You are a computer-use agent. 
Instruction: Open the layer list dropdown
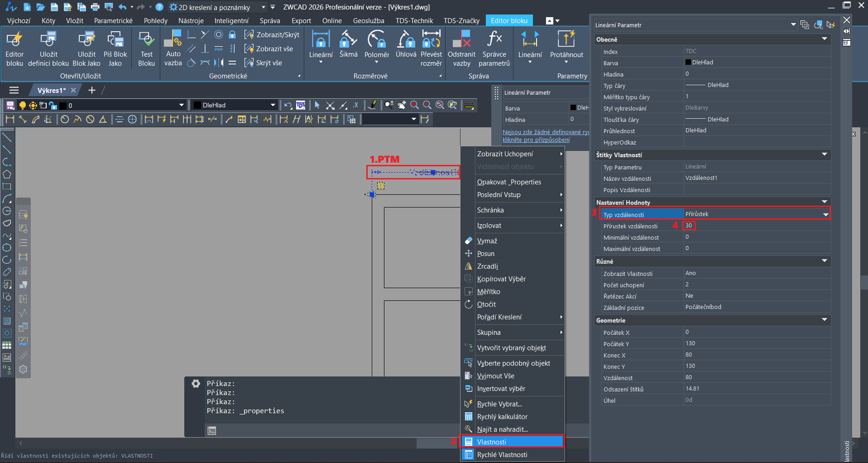coord(182,105)
